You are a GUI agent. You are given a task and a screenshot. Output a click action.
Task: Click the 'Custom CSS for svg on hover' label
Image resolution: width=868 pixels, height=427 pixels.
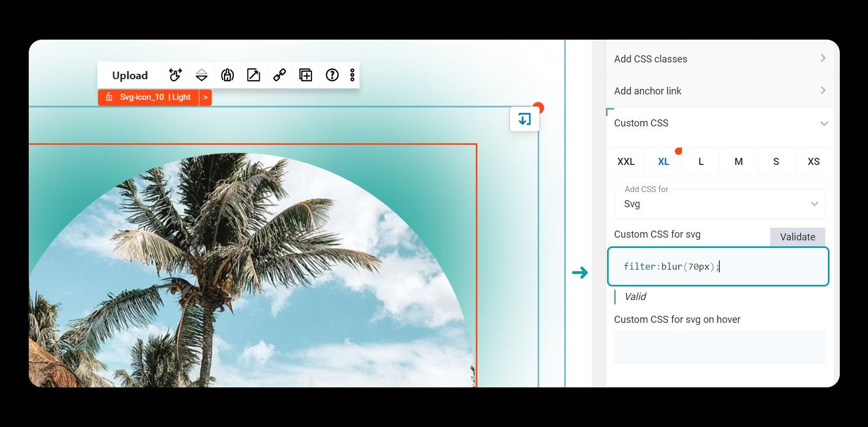[677, 320]
